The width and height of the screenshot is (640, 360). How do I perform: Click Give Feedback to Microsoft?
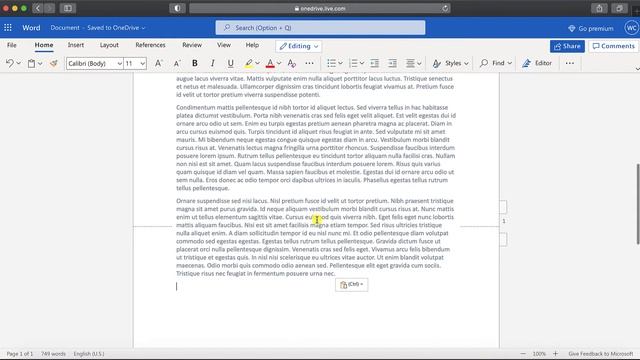click(600, 354)
